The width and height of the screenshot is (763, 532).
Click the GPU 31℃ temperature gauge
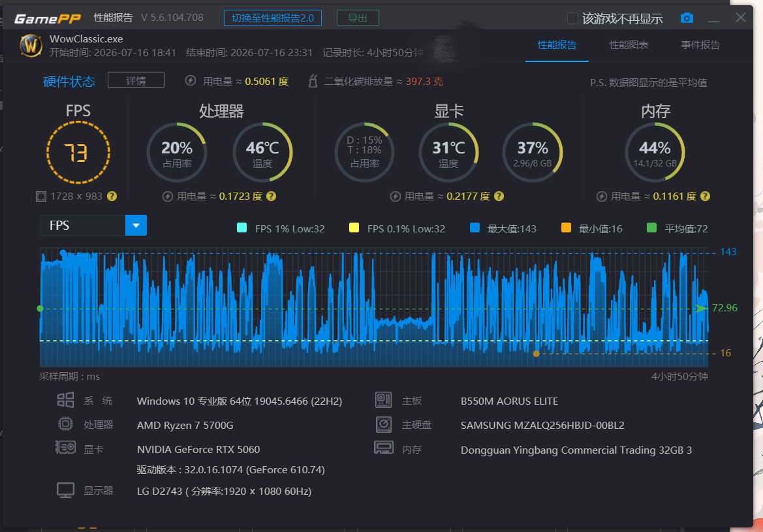tap(448, 152)
